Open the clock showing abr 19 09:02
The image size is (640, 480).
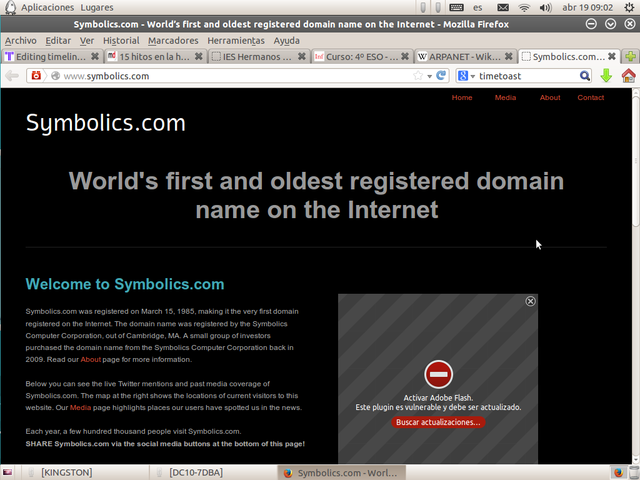pos(587,7)
